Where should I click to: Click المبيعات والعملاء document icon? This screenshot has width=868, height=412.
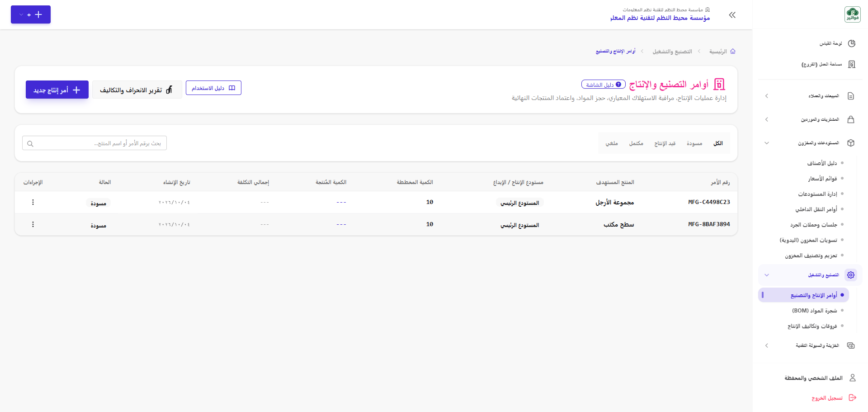(851, 96)
